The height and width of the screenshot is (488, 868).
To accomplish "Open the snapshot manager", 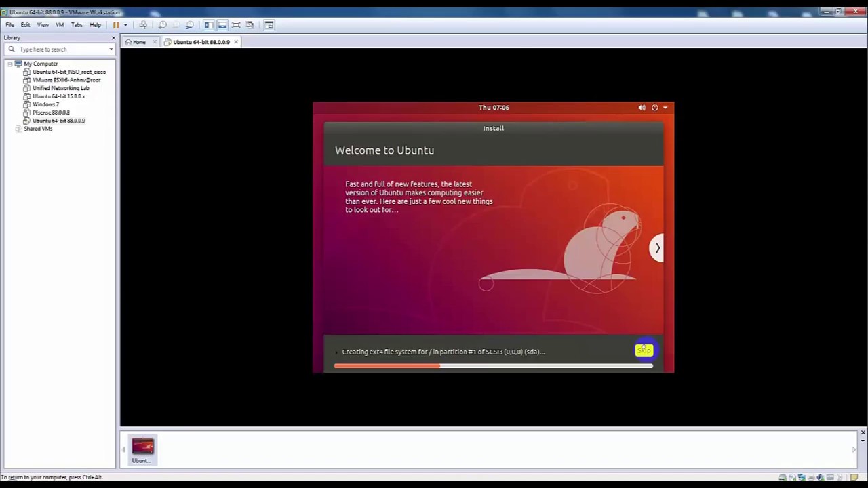I will [190, 25].
